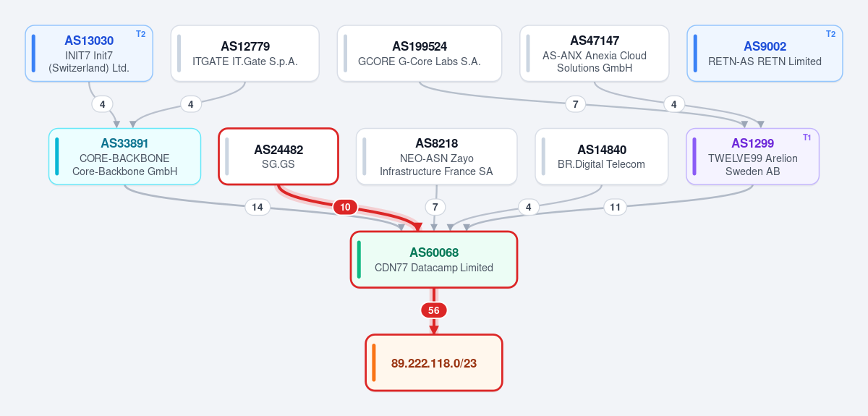The width and height of the screenshot is (868, 416).
Task: Select the edge count badge 14
Action: coord(257,207)
